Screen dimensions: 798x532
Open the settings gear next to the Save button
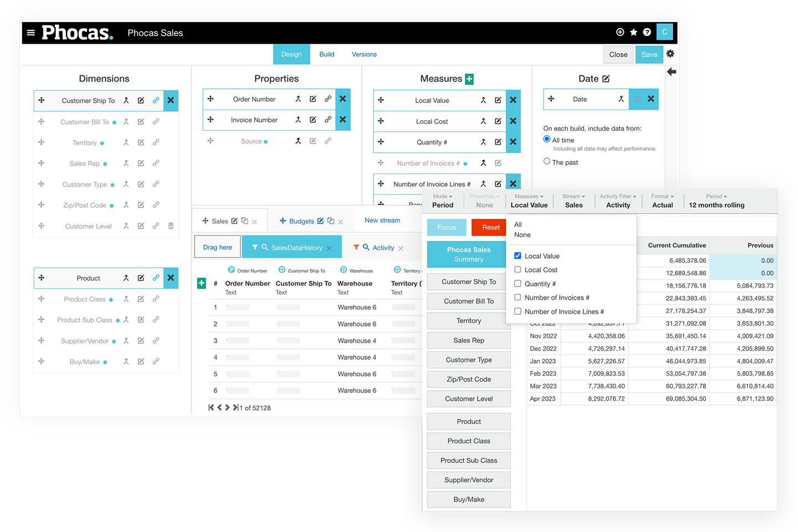(x=671, y=54)
